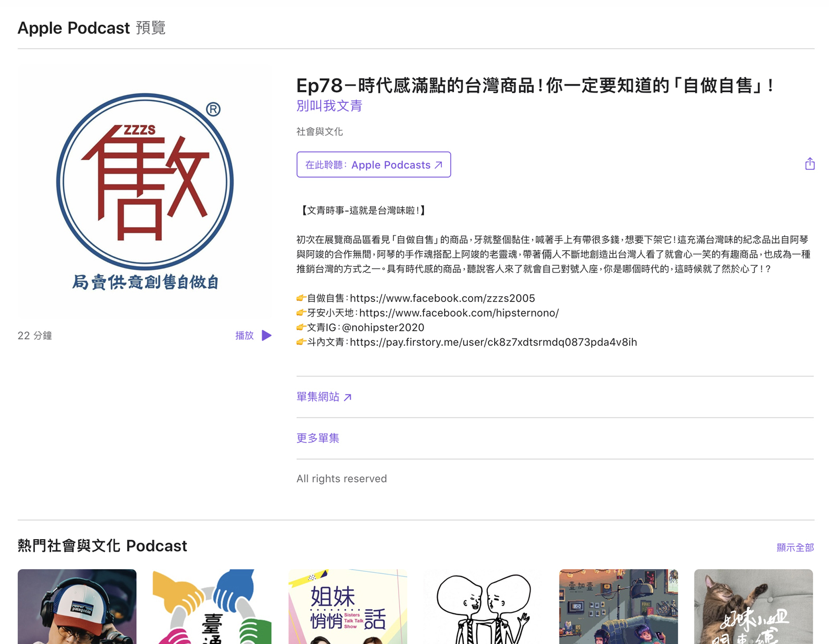829x644 pixels.
Task: Click the 社會與文化 category label
Action: [x=320, y=132]
